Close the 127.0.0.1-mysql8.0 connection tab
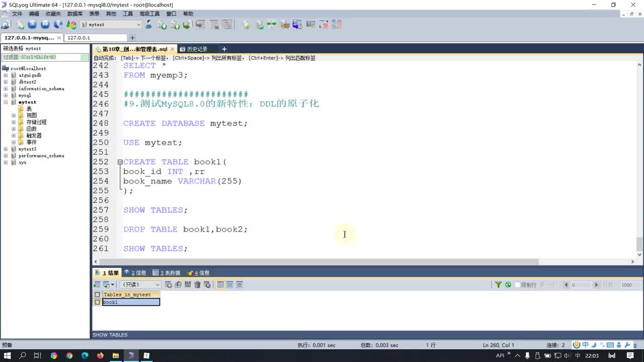Screen dimensions: 644x362 coord(59,38)
